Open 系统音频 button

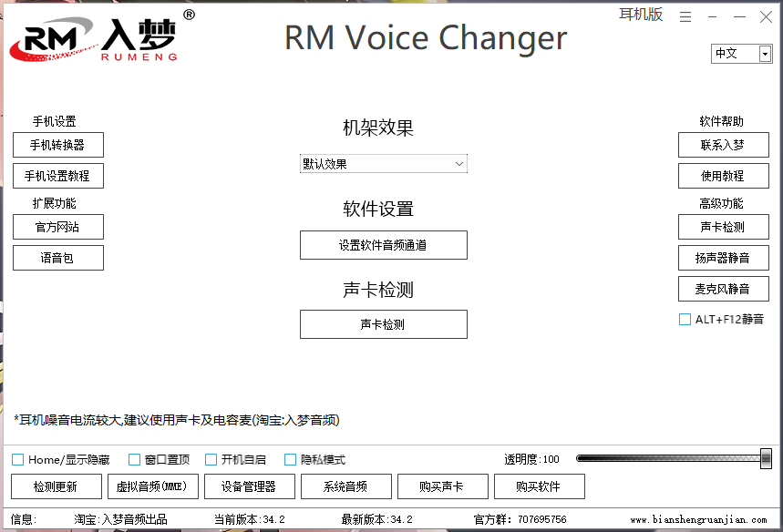[x=346, y=486]
